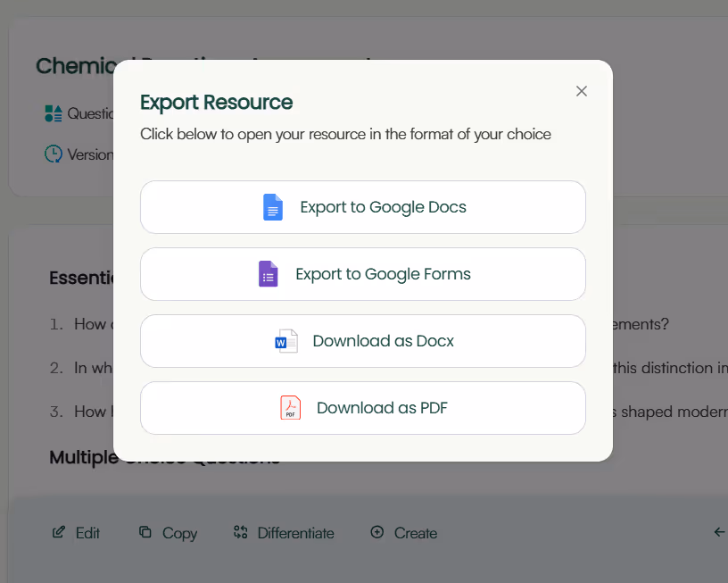Click the Copy label in bottom toolbar

[179, 534]
